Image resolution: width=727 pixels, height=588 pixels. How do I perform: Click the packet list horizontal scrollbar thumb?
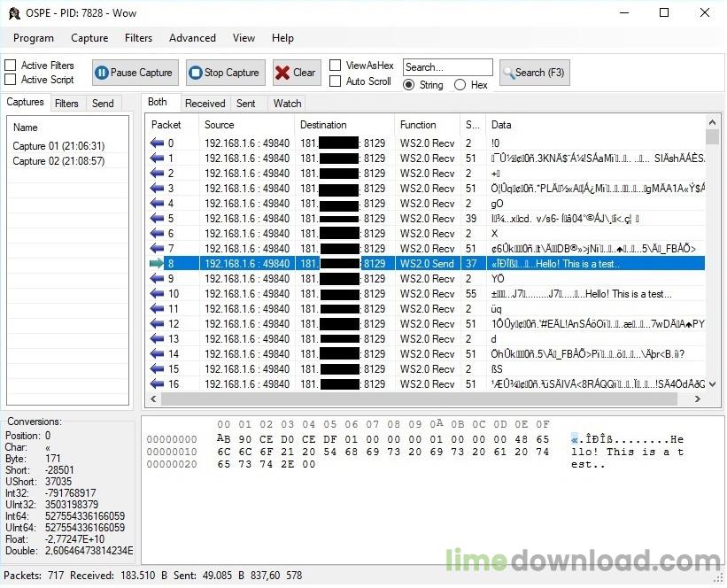tap(420, 398)
